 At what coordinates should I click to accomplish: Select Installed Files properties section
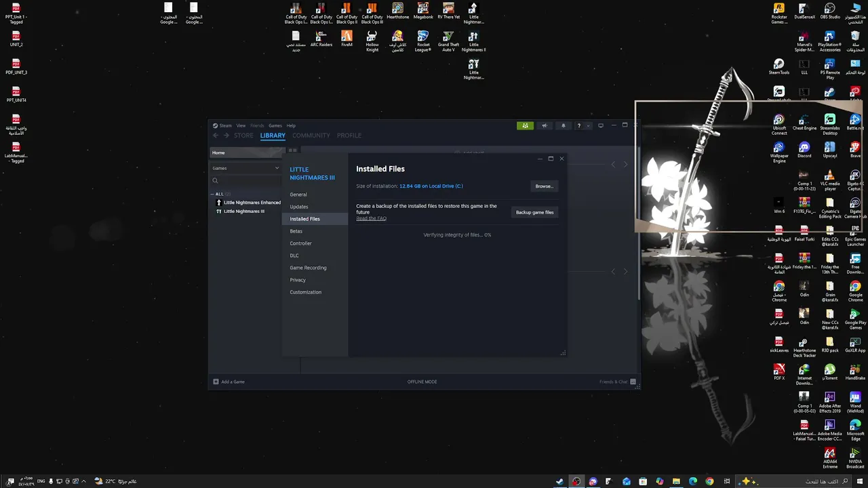(x=315, y=219)
